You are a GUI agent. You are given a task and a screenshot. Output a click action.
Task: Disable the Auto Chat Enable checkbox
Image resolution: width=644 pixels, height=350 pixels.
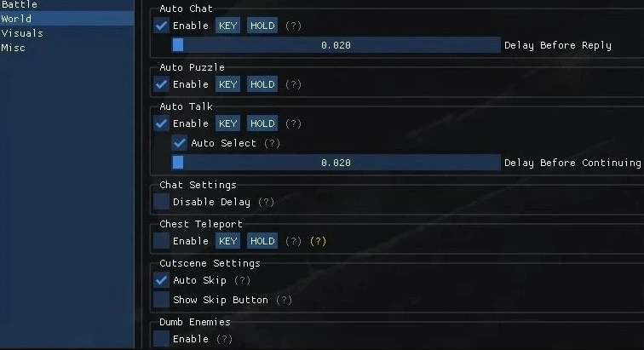pos(162,26)
